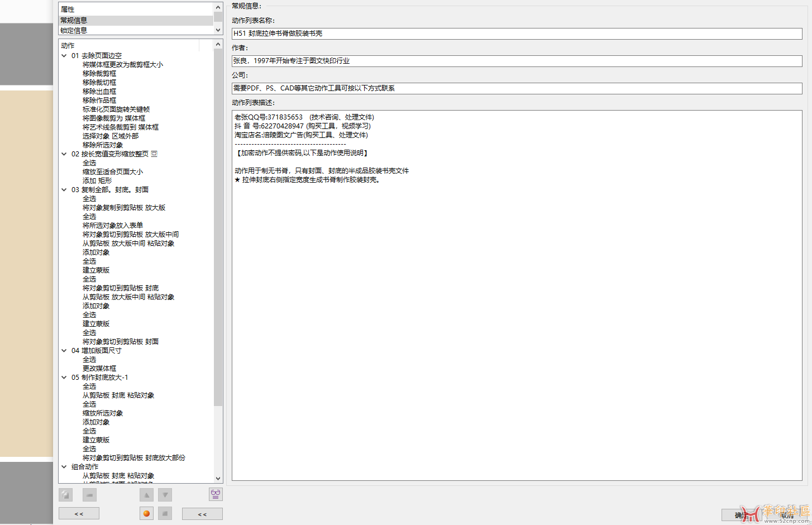This screenshot has height=525, width=812.
Task: Collapse the '组合动作' group chevron
Action: point(64,467)
